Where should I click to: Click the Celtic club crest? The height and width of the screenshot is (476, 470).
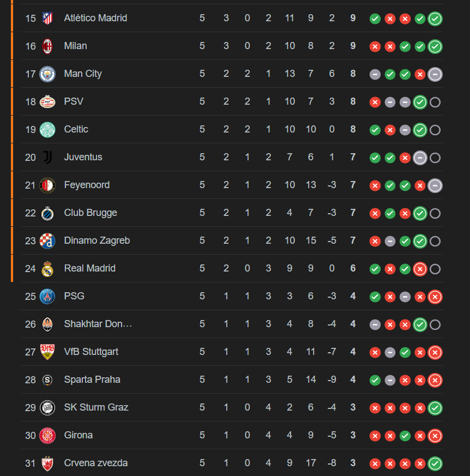click(x=47, y=130)
